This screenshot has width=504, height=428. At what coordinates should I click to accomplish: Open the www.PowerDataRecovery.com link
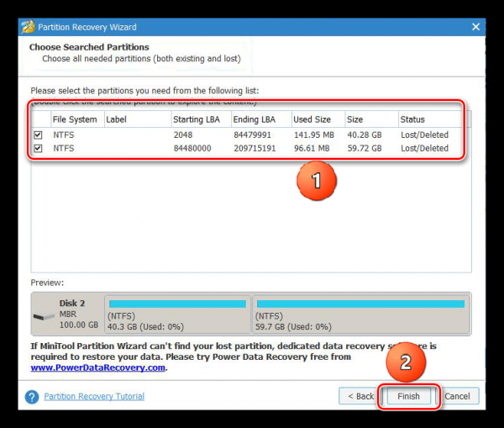(x=98, y=367)
